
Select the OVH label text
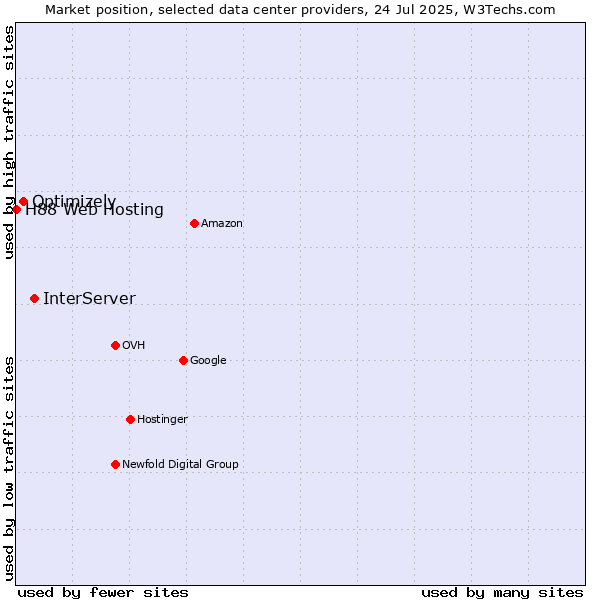tap(134, 346)
